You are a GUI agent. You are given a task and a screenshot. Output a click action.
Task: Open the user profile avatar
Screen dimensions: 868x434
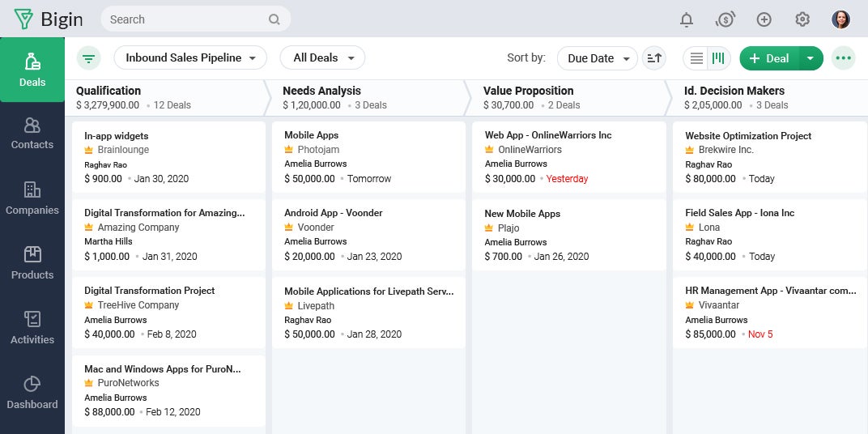pyautogui.click(x=841, y=19)
